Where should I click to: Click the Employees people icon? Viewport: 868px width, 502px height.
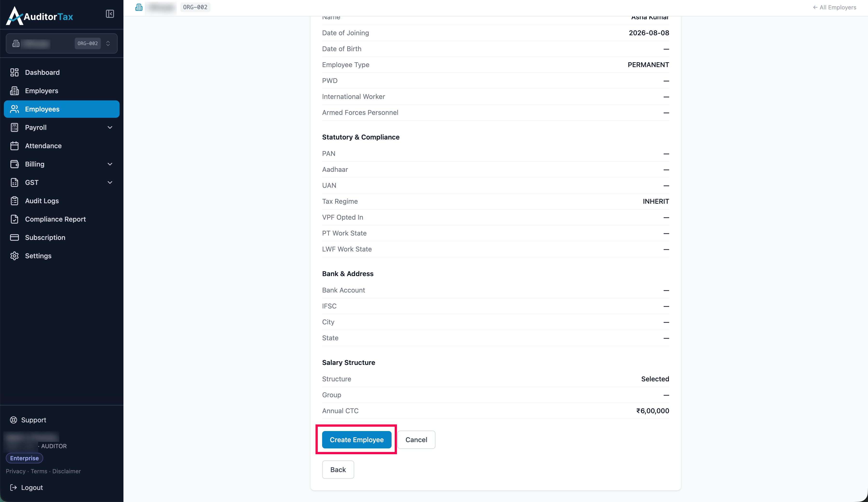click(14, 109)
